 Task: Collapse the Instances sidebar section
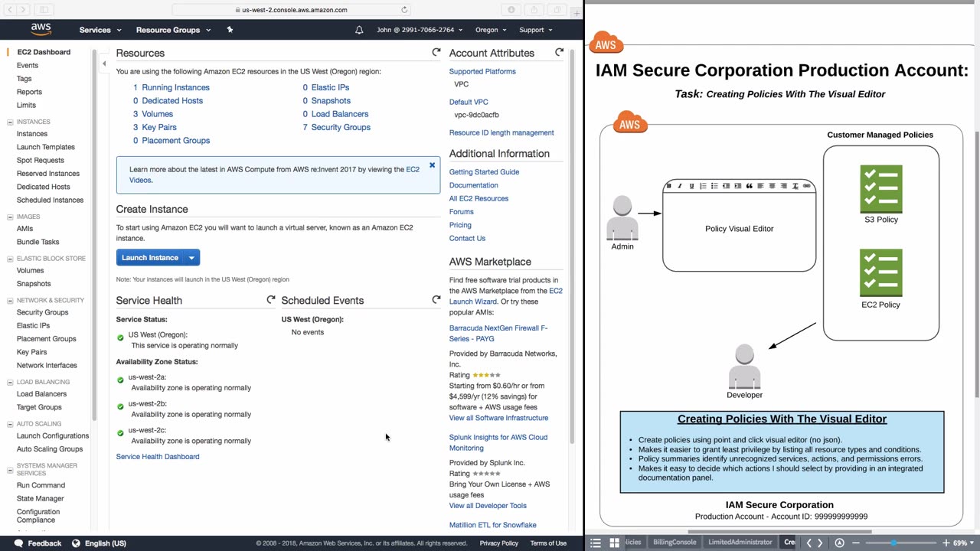[10, 122]
